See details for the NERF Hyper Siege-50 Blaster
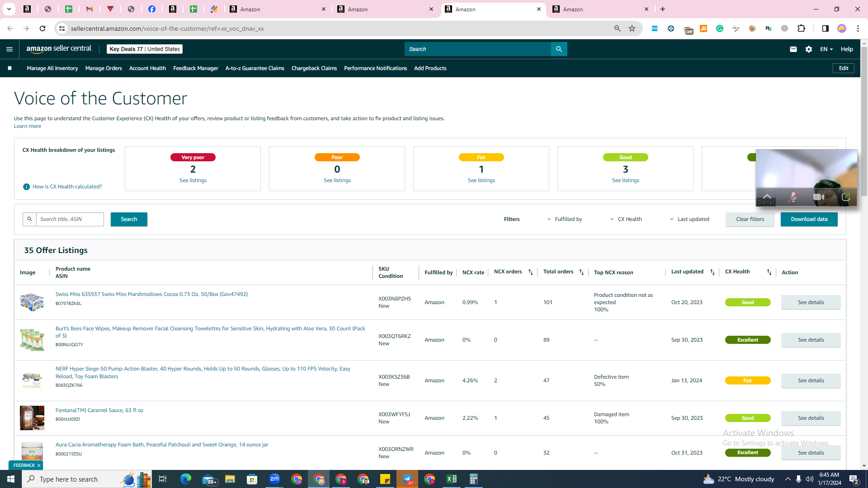 (x=811, y=380)
